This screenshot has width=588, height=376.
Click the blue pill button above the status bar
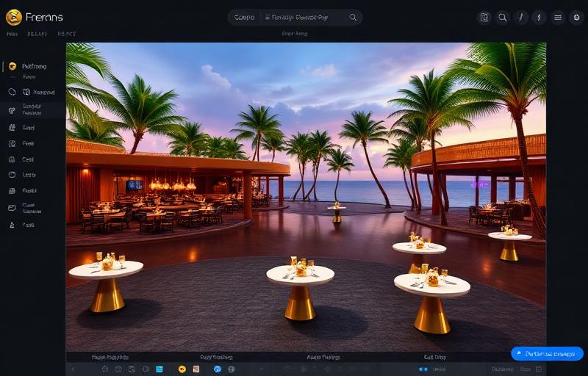[547, 353]
